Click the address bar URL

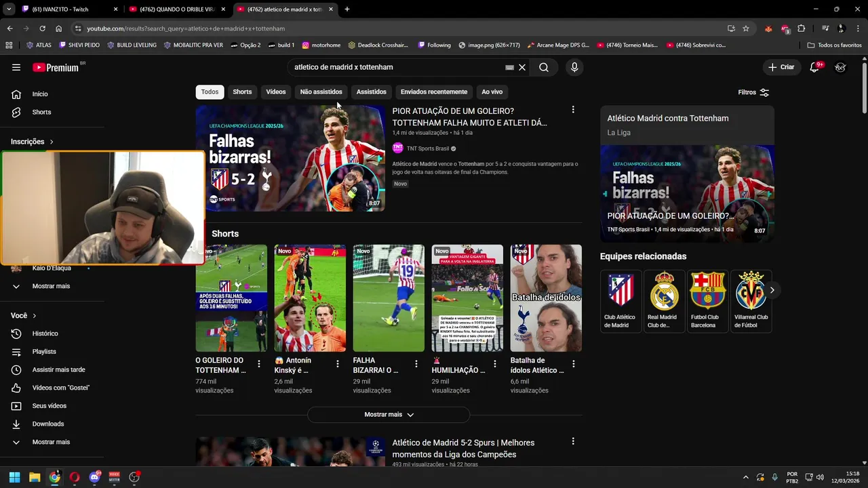(x=186, y=28)
